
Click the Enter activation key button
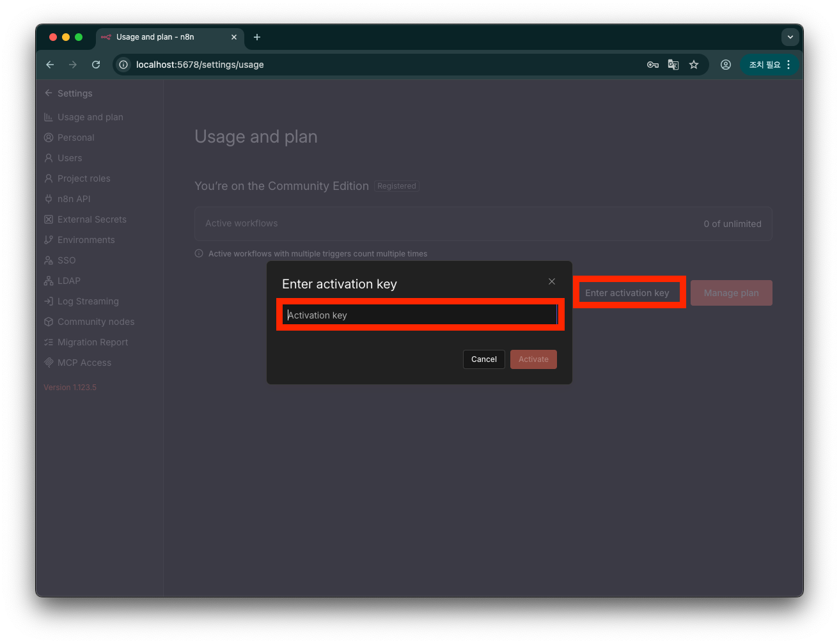click(627, 293)
